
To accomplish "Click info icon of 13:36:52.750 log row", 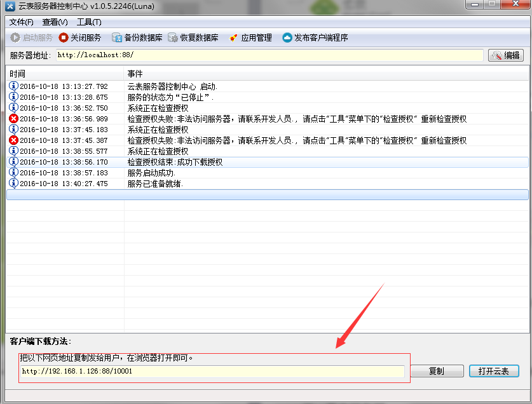I will 13,108.
